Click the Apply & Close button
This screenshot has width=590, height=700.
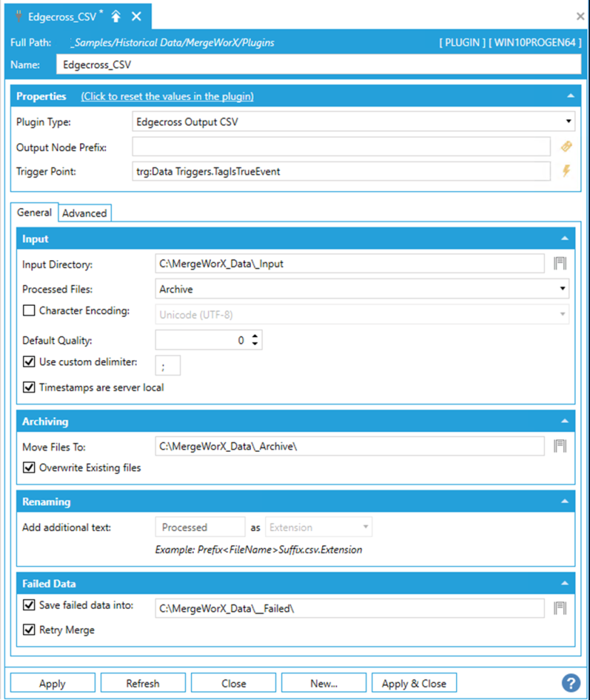tap(414, 684)
